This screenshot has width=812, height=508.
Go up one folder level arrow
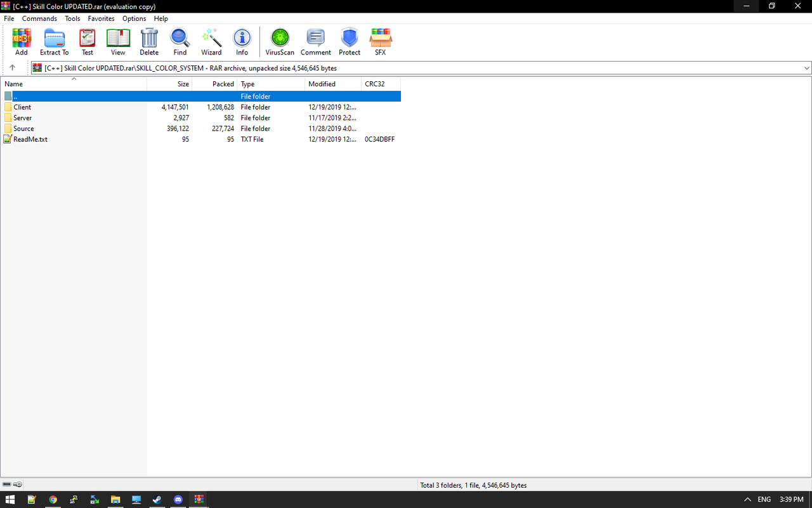(12, 68)
